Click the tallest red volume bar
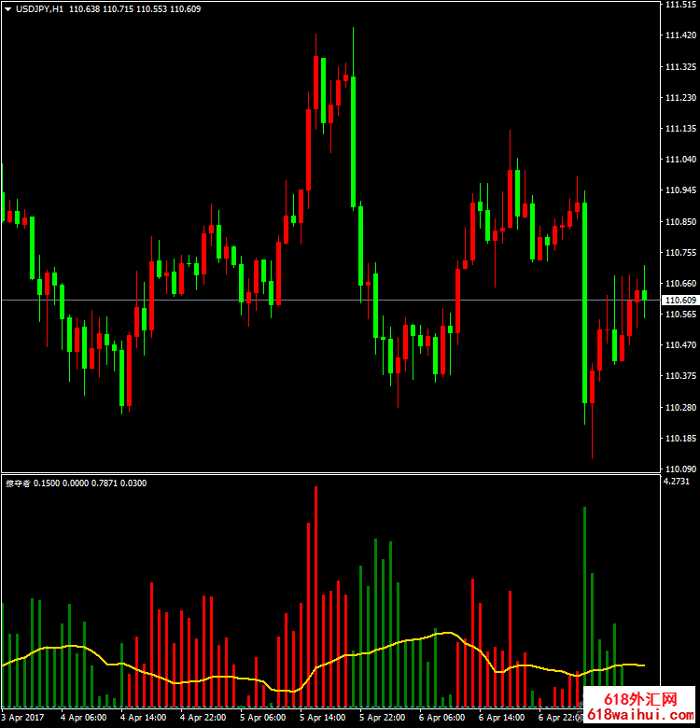The height and width of the screenshot is (728, 700). coord(315,597)
